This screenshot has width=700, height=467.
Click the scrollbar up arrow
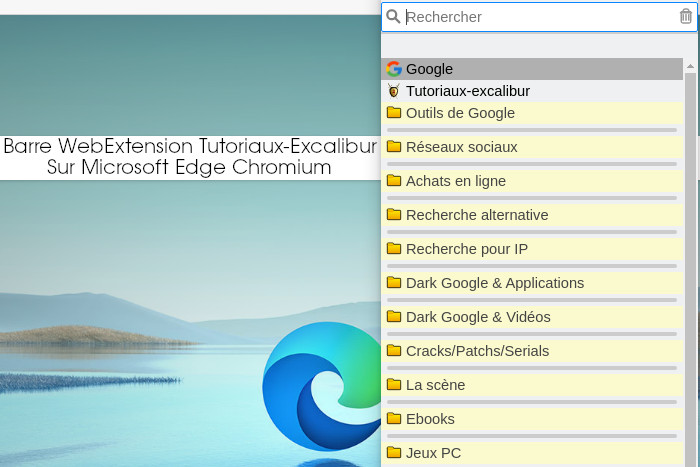click(x=690, y=66)
